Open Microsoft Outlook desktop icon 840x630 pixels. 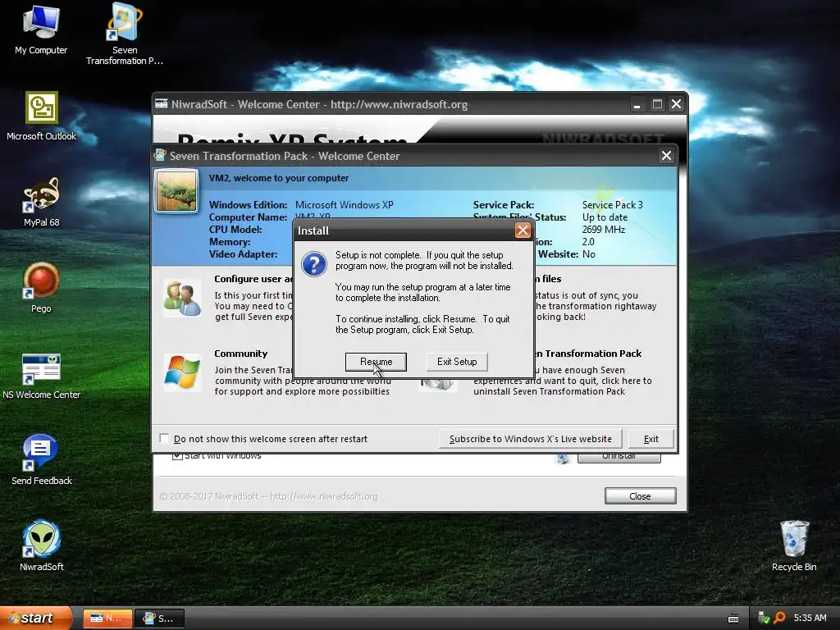click(x=41, y=116)
